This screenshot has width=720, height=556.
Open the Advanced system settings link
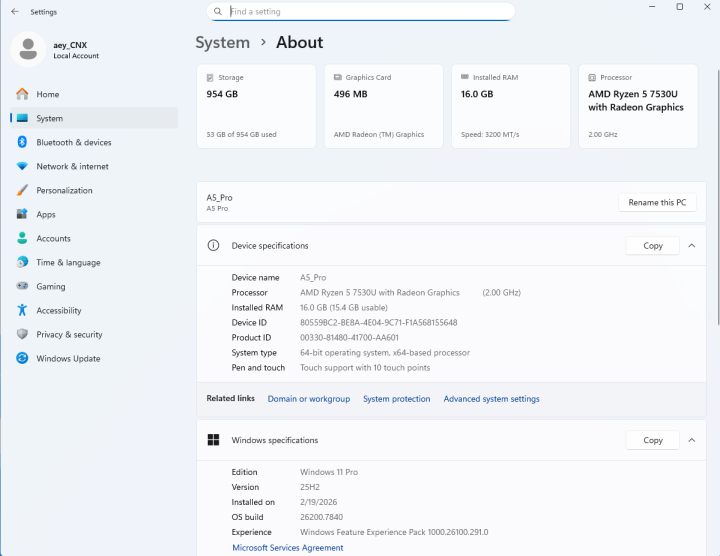coord(491,399)
